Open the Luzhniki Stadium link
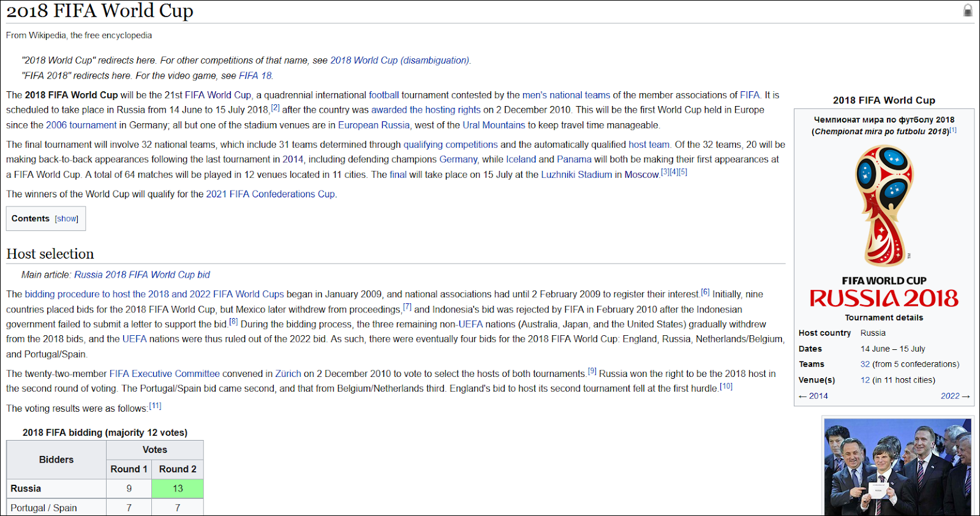The height and width of the screenshot is (516, 980). pyautogui.click(x=576, y=175)
